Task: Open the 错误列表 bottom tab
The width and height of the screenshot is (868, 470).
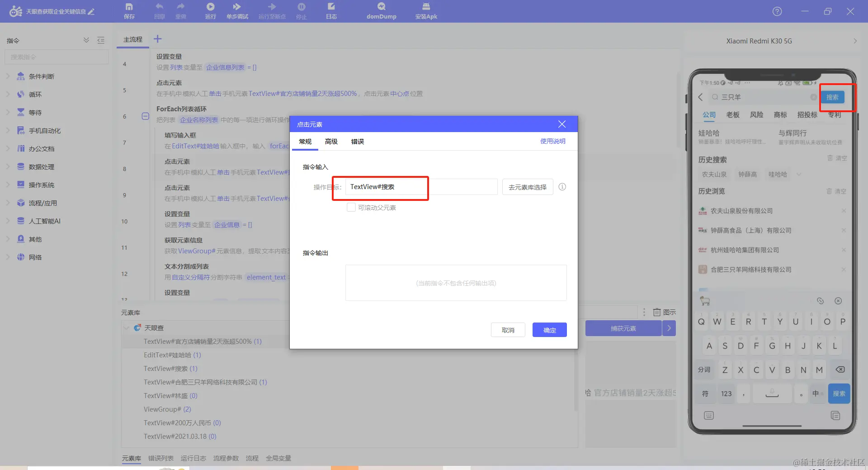Action: 161,458
